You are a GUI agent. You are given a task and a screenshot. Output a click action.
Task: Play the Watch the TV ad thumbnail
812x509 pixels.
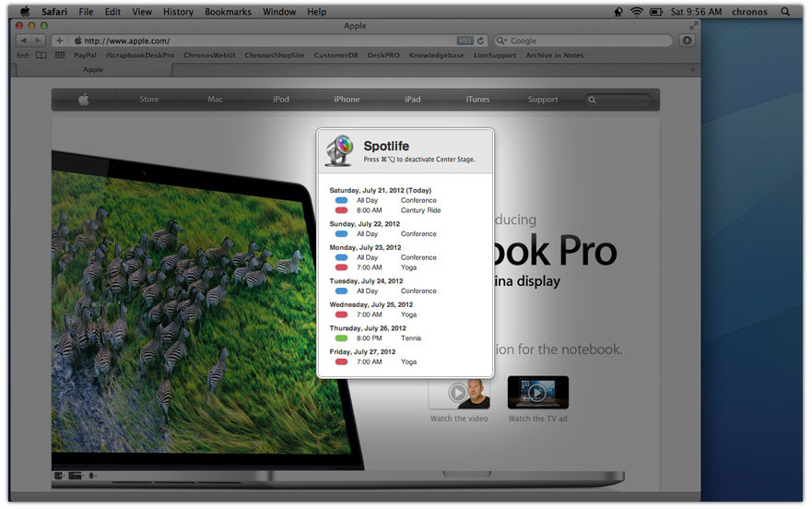[537, 393]
